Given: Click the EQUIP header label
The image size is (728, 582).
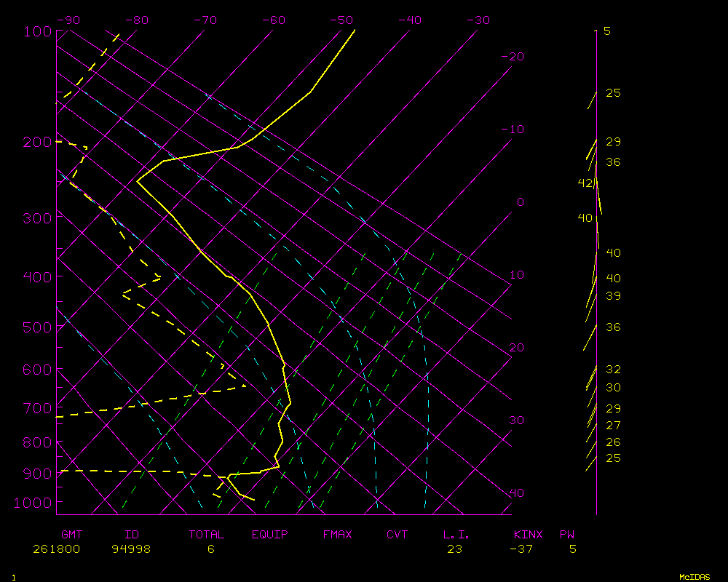Looking at the screenshot, I should pos(270,534).
